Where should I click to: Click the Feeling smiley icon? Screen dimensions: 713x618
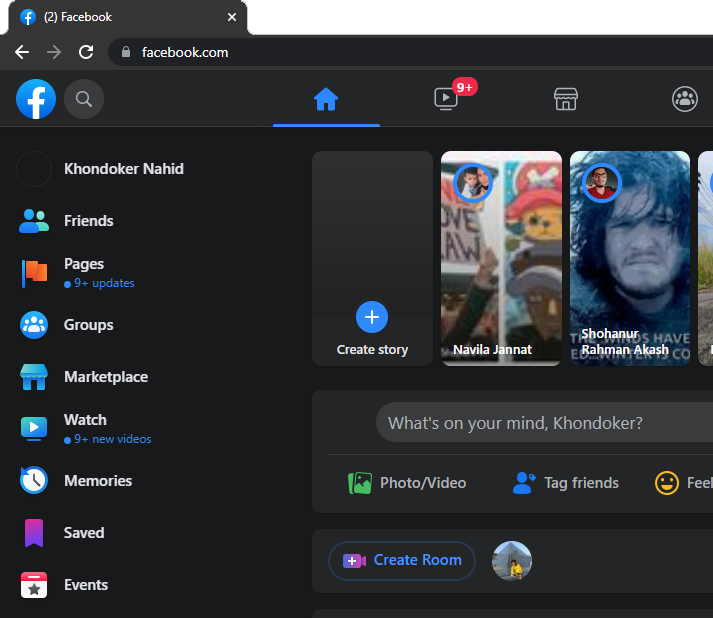(x=667, y=483)
